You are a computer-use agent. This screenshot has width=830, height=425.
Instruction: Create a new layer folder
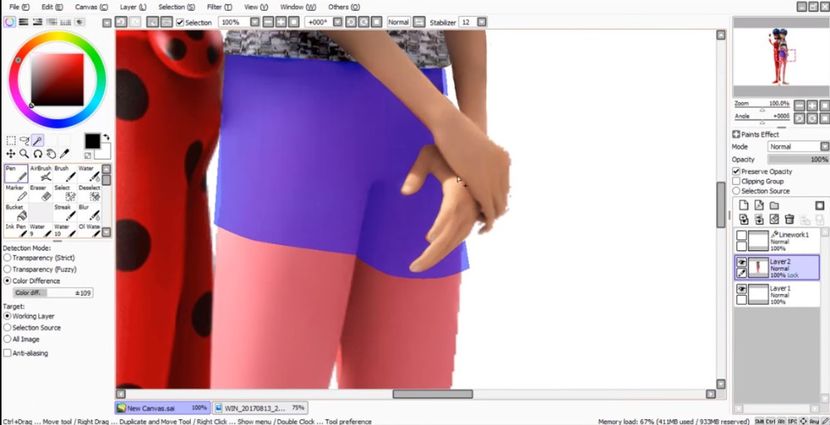(x=774, y=205)
